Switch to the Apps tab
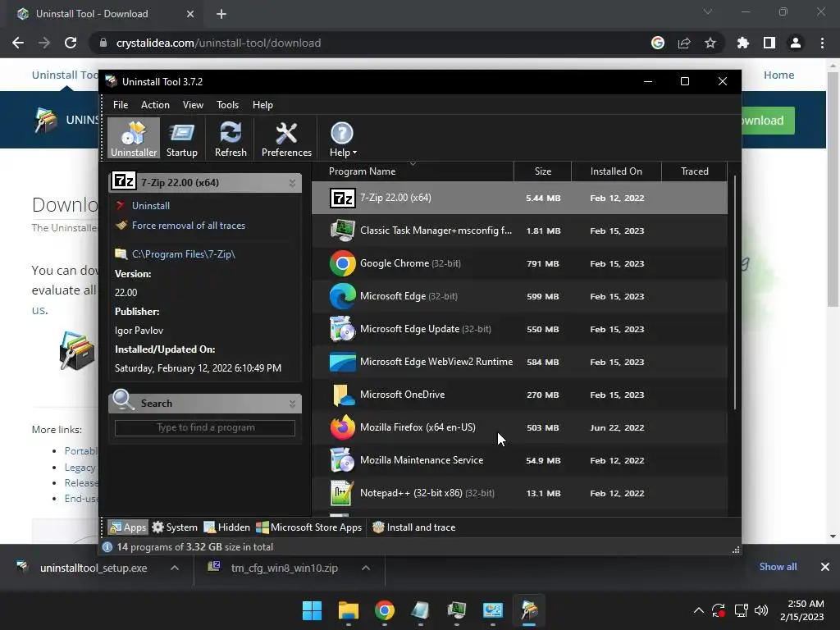Viewport: 840px width, 630px height. point(127,527)
